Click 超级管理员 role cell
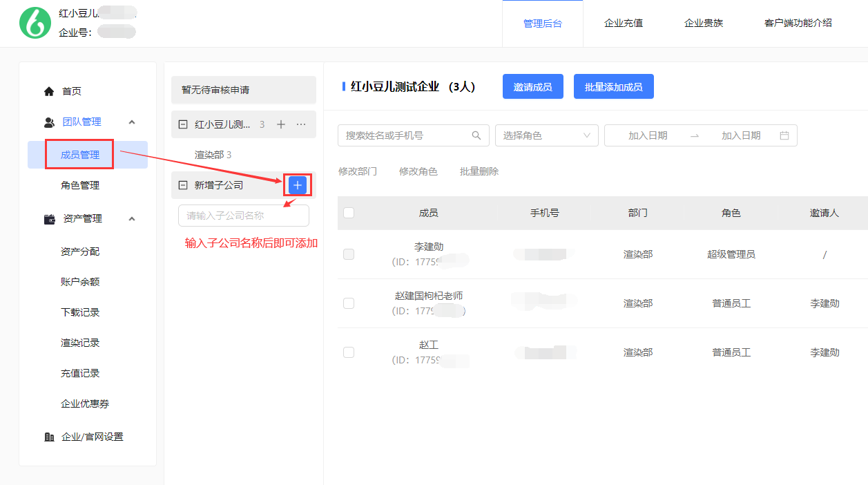This screenshot has width=868, height=485. [731, 254]
